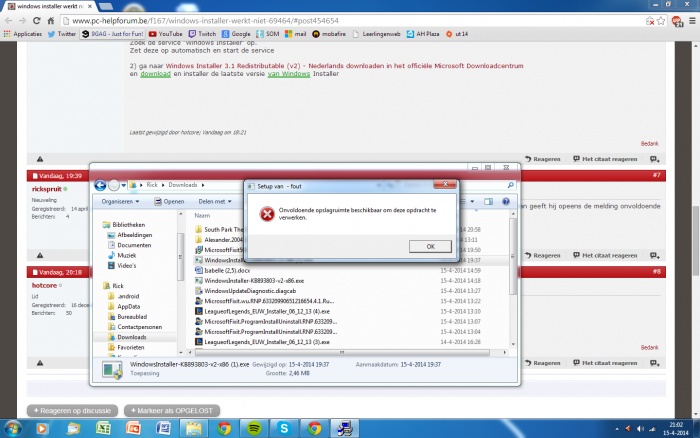Open the post report warning icon under post #7
700x438 pixels.
point(40,255)
